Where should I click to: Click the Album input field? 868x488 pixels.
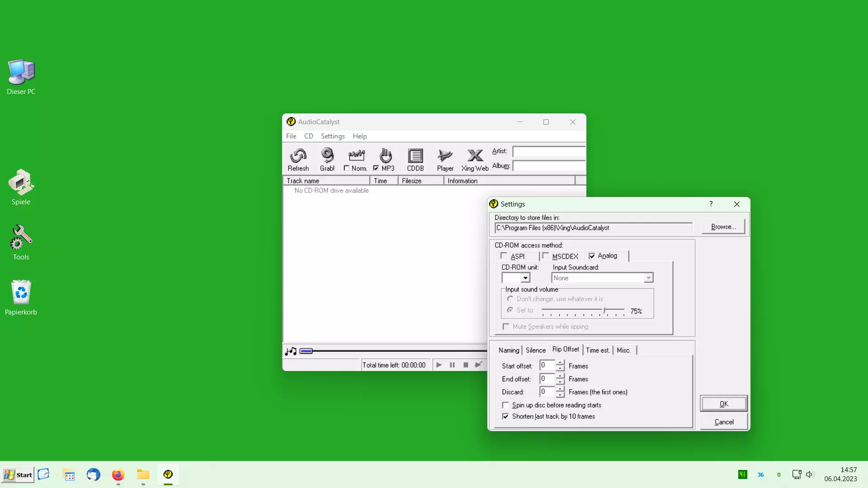pyautogui.click(x=548, y=166)
